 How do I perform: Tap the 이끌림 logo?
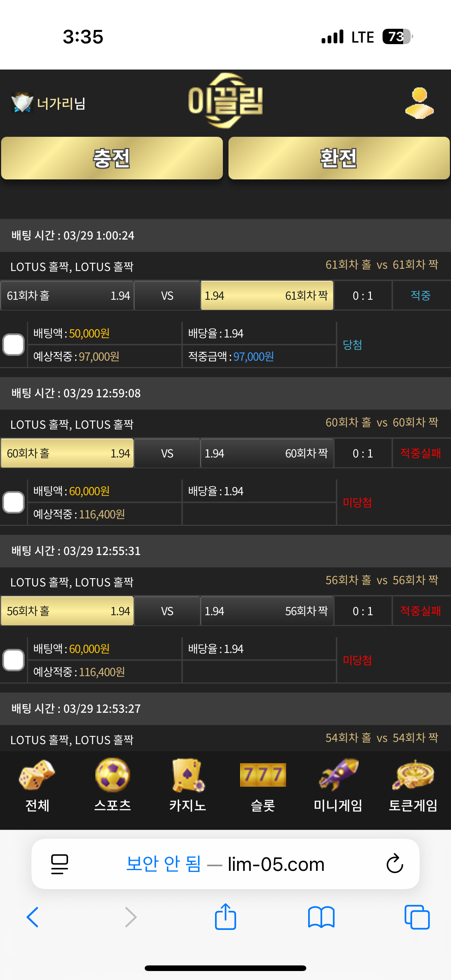(x=225, y=101)
